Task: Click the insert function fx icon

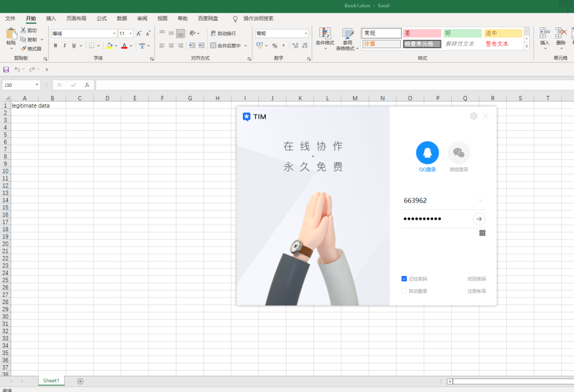Action: point(87,85)
